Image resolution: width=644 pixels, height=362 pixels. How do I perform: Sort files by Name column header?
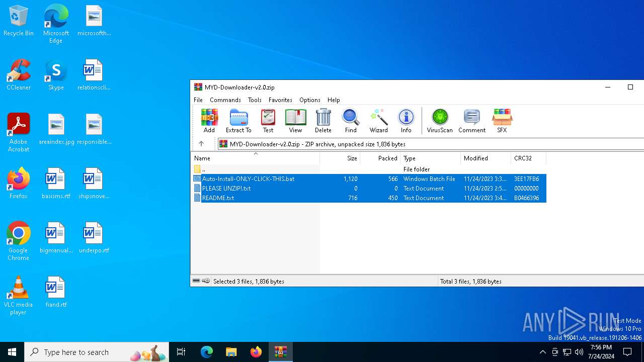click(x=255, y=158)
